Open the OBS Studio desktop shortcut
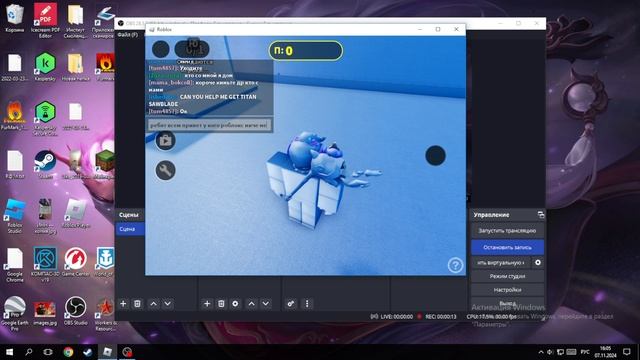Viewport: 640px width, 360px height. point(76,311)
